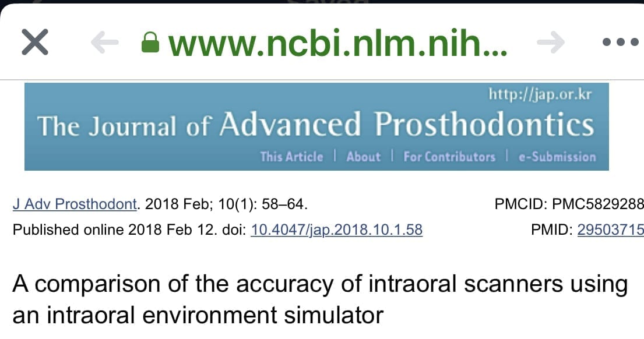Tap the www.ncbi.nlm.nih address text

point(337,43)
